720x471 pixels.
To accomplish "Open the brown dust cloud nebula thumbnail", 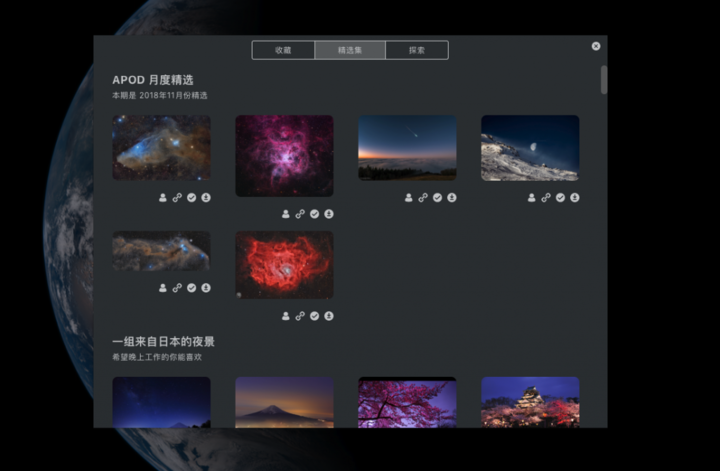I will coord(162,251).
